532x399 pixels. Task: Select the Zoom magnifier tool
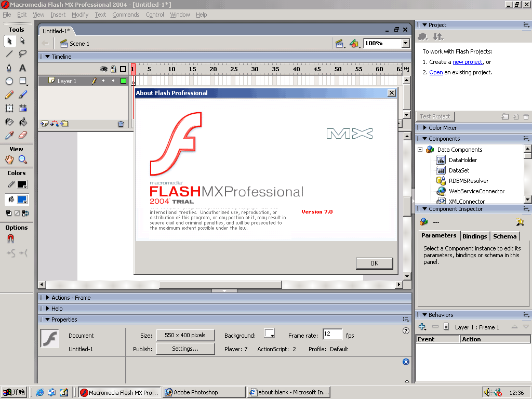coord(23,159)
